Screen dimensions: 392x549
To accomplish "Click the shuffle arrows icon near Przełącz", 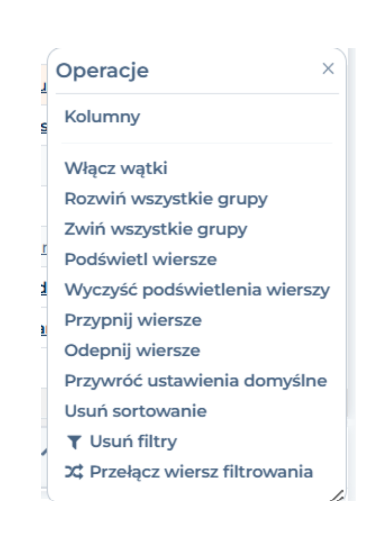I will click(74, 472).
